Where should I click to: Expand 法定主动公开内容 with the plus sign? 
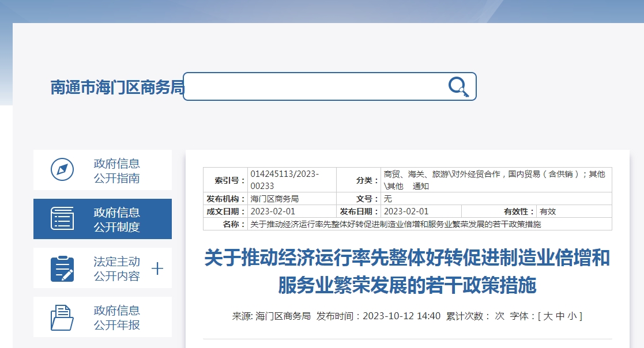(x=157, y=268)
